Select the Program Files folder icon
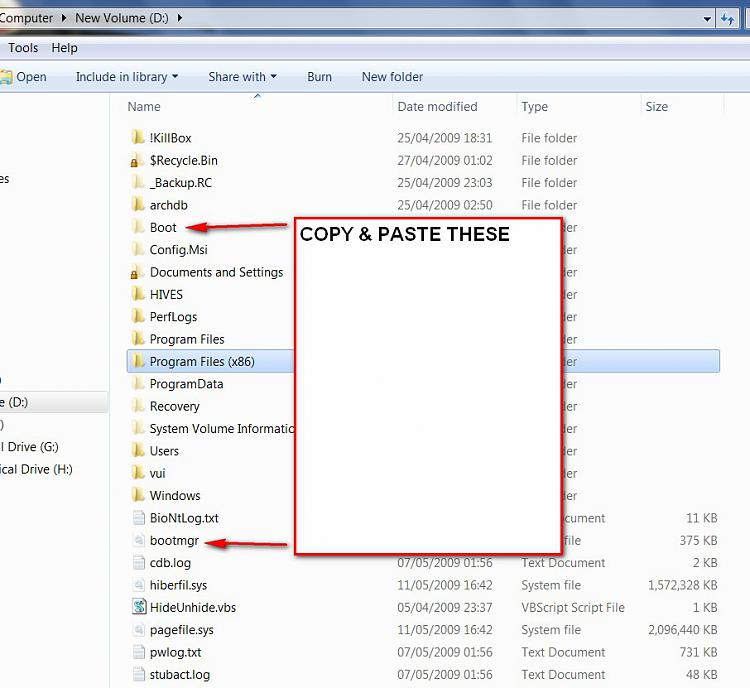The width and height of the screenshot is (750, 688). (x=138, y=339)
